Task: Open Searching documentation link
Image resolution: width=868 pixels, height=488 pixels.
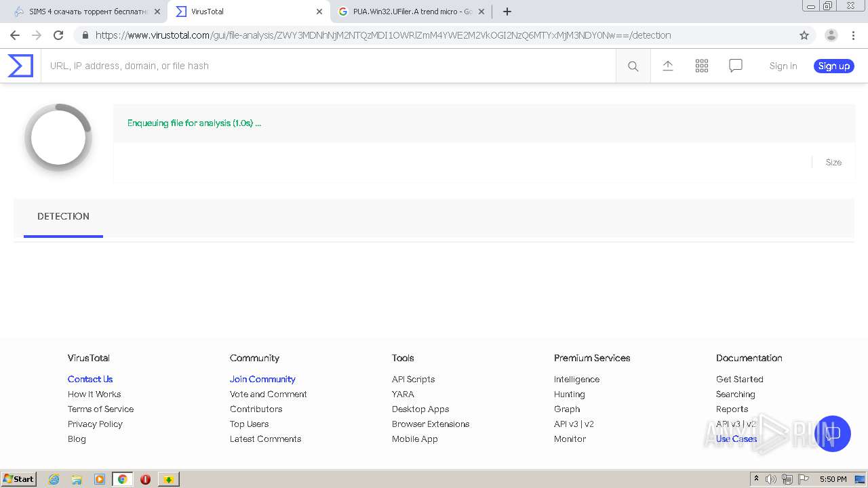Action: (x=735, y=394)
